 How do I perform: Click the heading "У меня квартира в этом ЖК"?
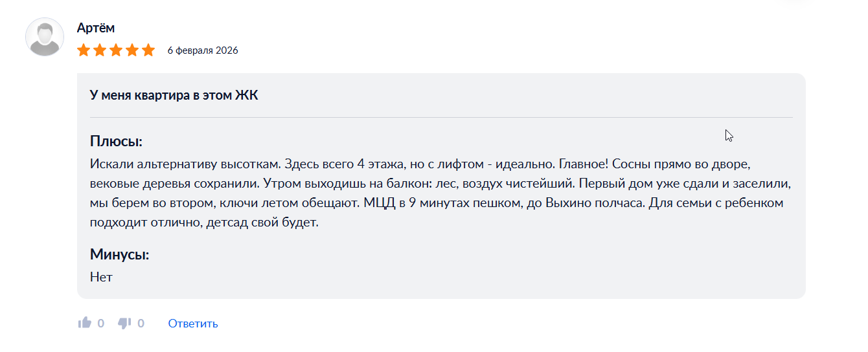point(174,96)
